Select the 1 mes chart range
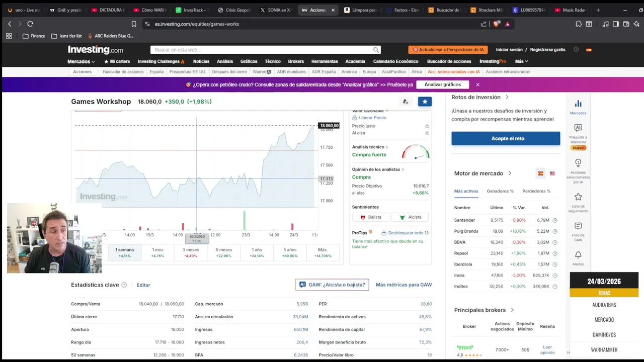 pyautogui.click(x=157, y=252)
